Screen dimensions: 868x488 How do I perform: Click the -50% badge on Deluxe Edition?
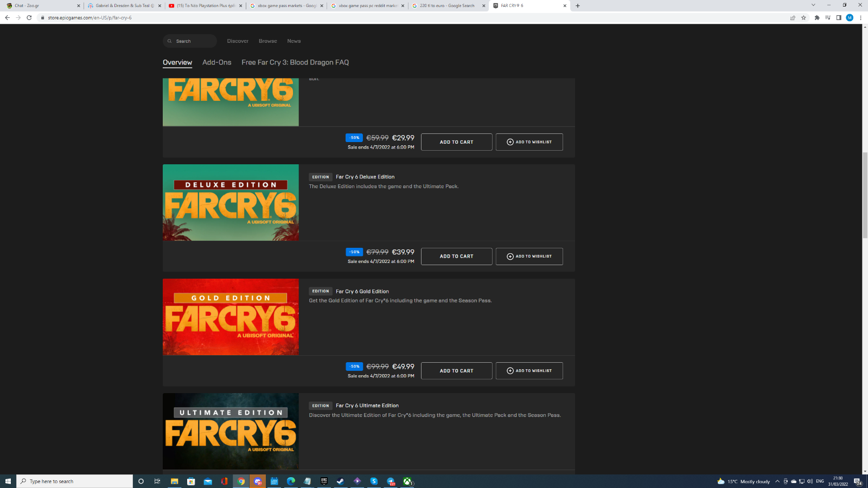pyautogui.click(x=354, y=252)
